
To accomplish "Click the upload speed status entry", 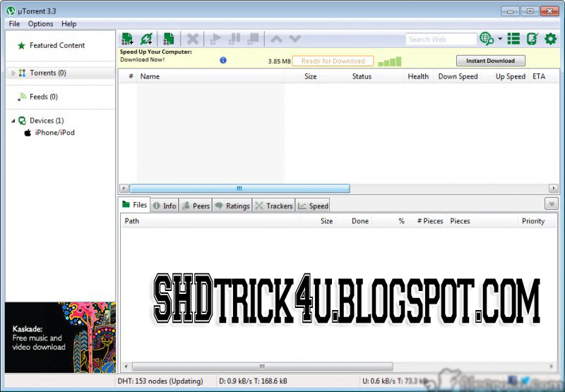I will click(395, 381).
